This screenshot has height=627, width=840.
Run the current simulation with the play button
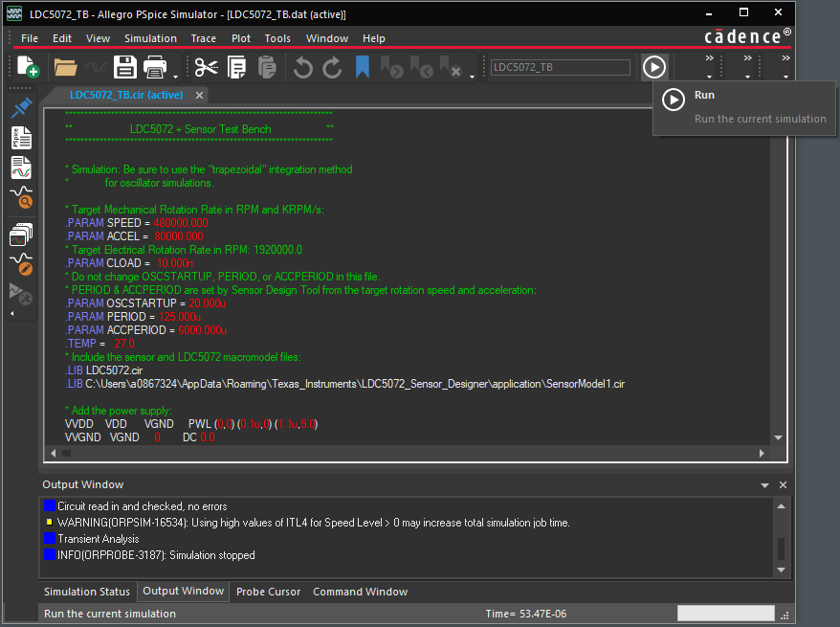coord(654,67)
